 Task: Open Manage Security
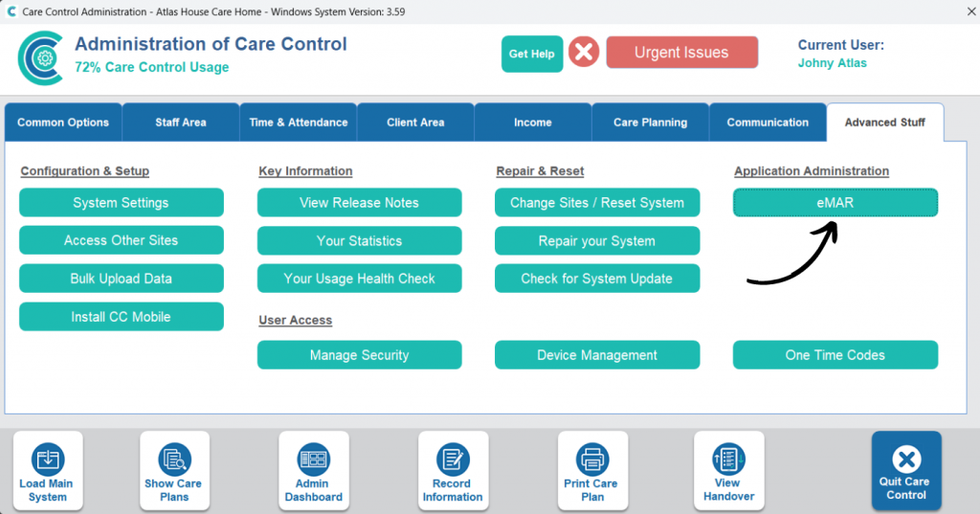360,354
